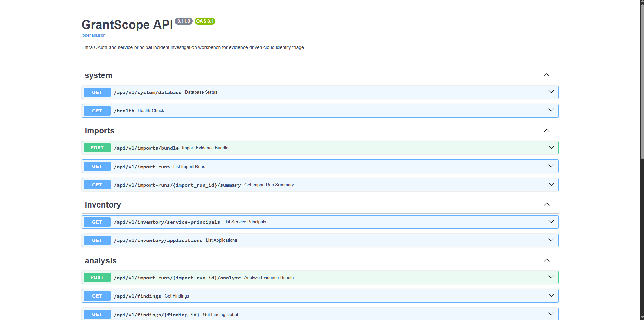Click the List Import Runs description
Viewport: 644px width, 320px height.
[x=189, y=167]
